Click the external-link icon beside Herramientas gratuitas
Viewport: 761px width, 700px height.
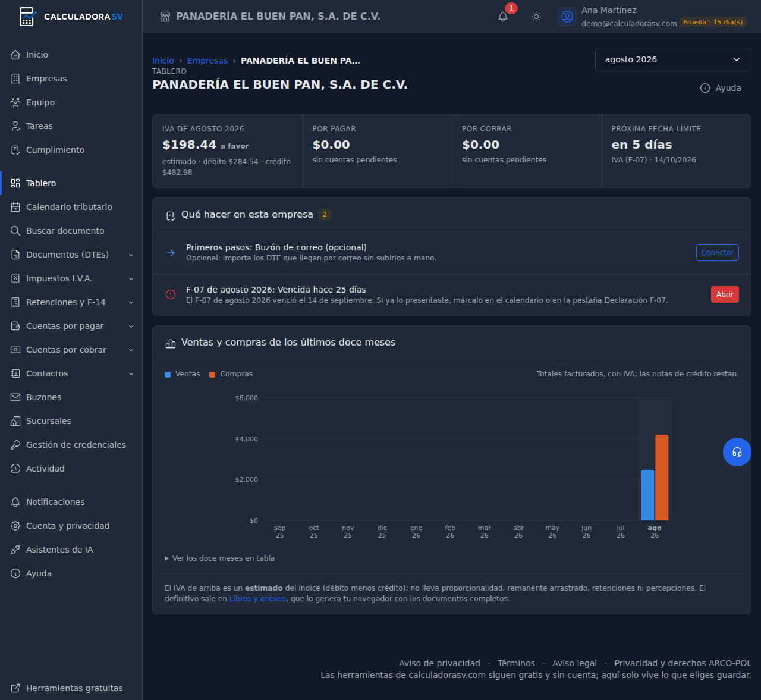coord(15,688)
